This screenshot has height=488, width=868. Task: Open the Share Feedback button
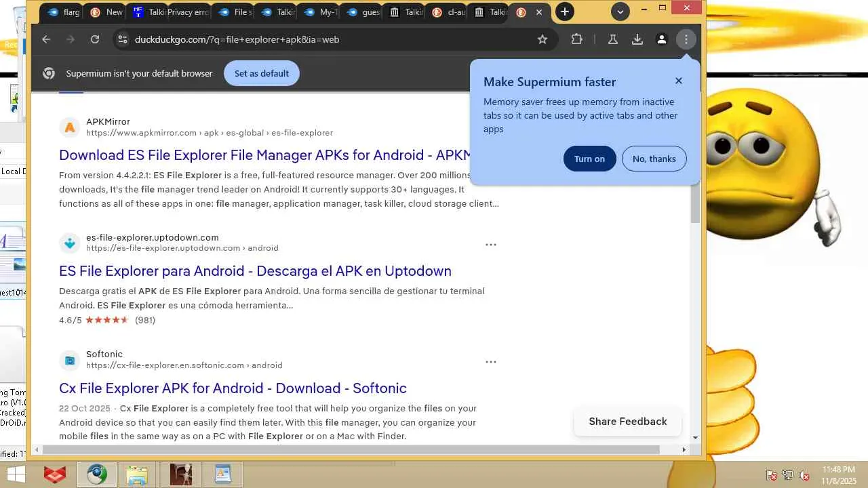[628, 422]
